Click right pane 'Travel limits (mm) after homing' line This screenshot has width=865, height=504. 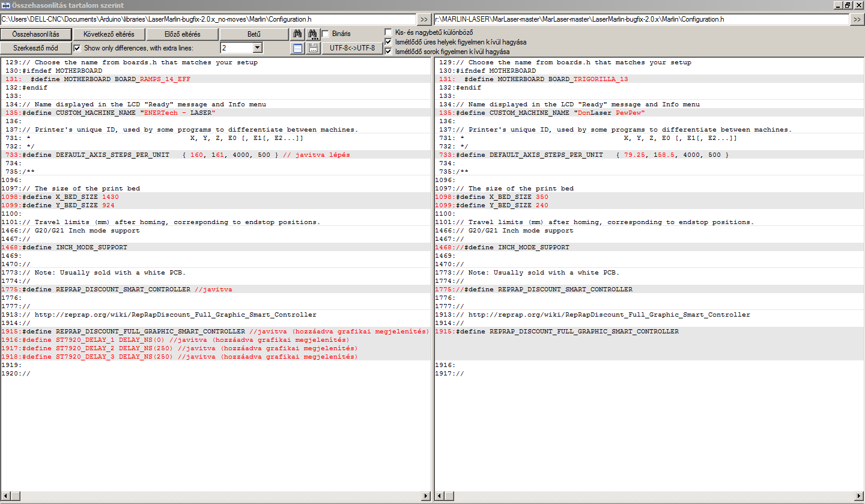[x=649, y=222]
